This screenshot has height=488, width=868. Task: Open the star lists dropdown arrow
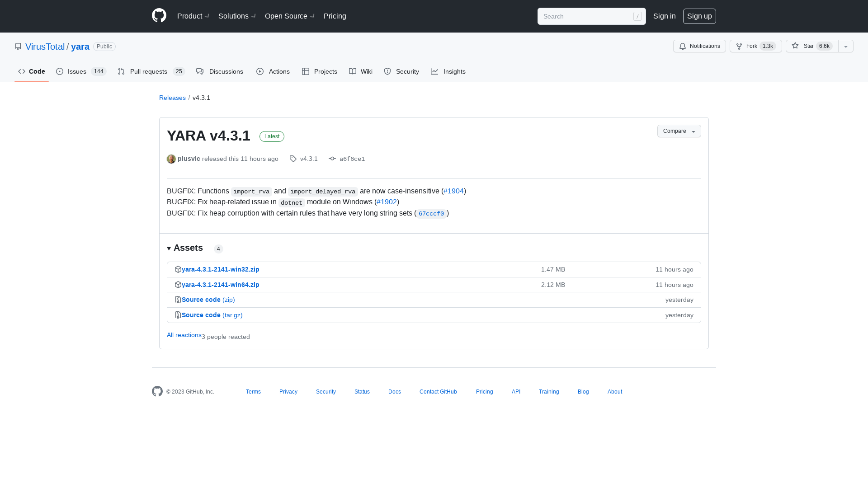tap(846, 46)
